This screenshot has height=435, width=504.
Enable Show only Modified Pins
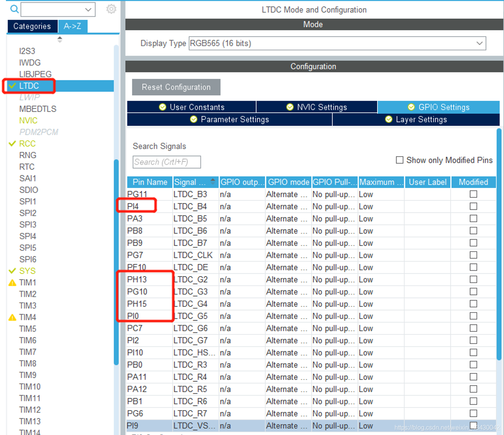(x=400, y=160)
